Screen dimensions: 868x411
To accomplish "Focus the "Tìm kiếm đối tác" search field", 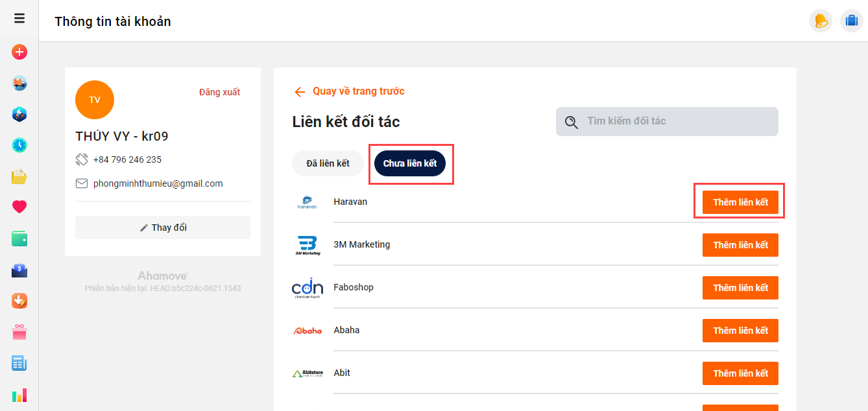I will [675, 121].
